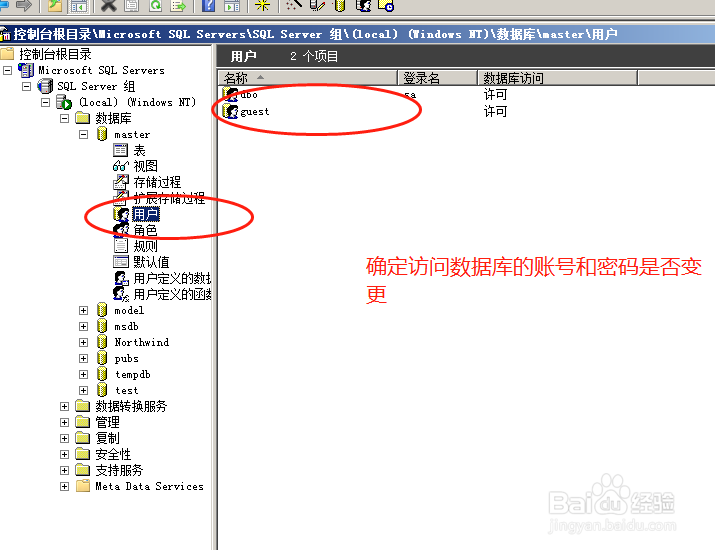Click 许可 in the dbo row

tap(495, 94)
